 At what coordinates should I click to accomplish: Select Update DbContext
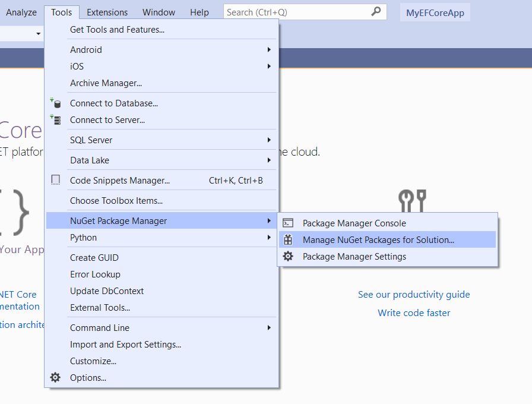coord(161,291)
